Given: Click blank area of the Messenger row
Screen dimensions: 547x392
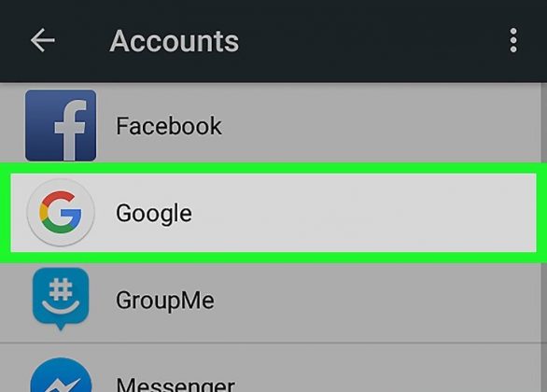Looking at the screenshot, I should point(384,370).
